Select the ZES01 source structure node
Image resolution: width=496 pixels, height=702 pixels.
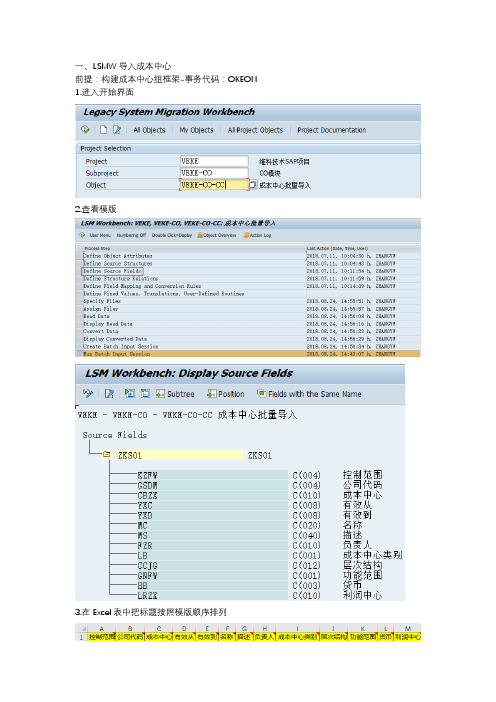180,455
